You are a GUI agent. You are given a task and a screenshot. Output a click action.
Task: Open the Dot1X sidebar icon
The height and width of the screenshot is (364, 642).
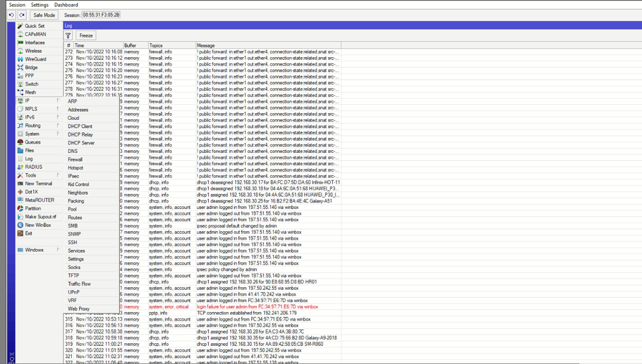(20, 192)
